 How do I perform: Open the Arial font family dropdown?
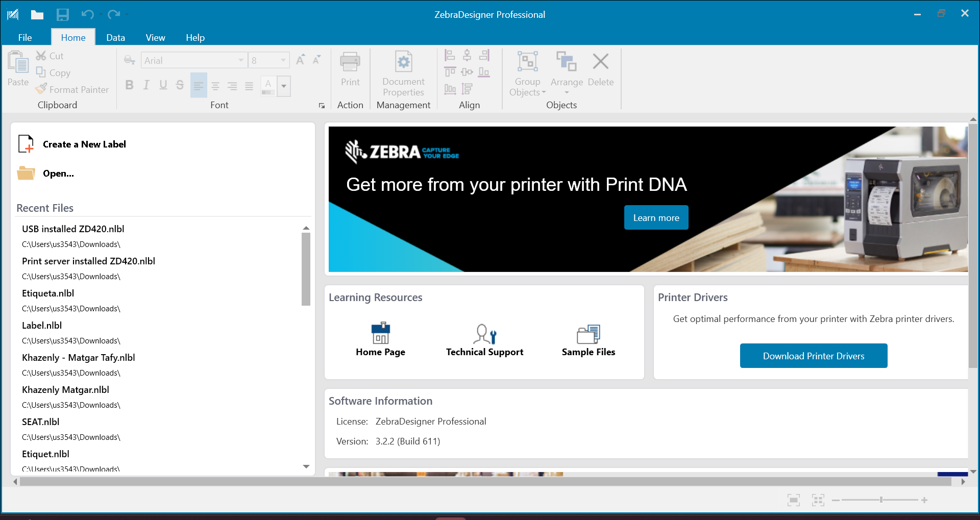[x=241, y=60]
